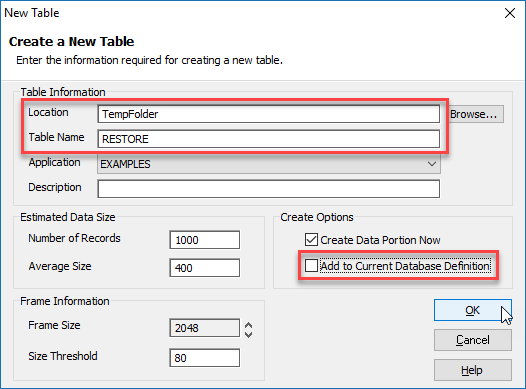Click the empty Description field

point(268,189)
